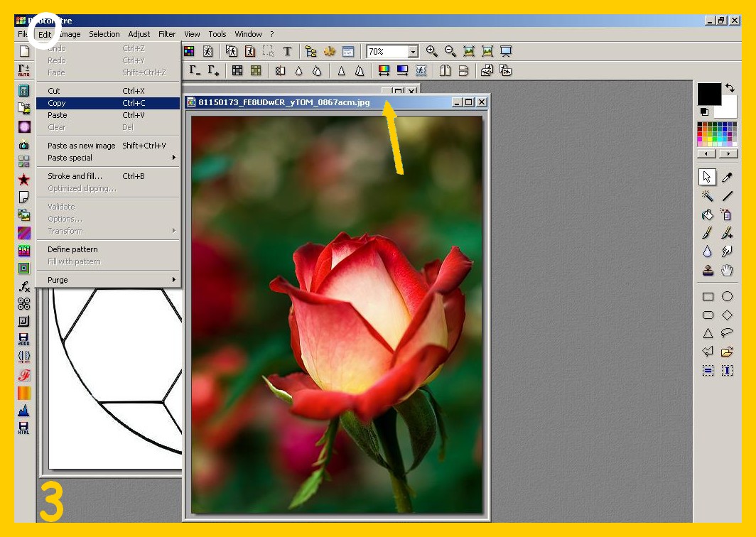Select the Paint Bucket fill tool
Image resolution: width=756 pixels, height=537 pixels.
708,215
